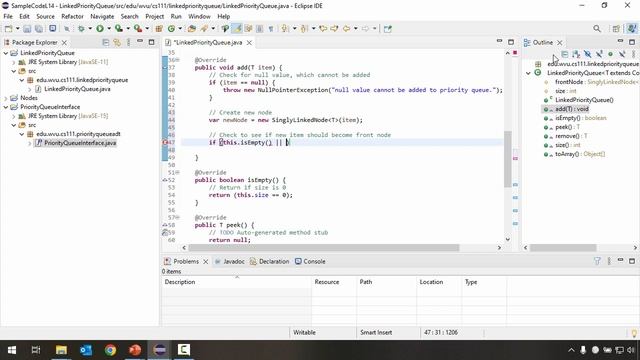Click the Open Perspective icon
The height and width of the screenshot is (360, 640).
[x=616, y=29]
